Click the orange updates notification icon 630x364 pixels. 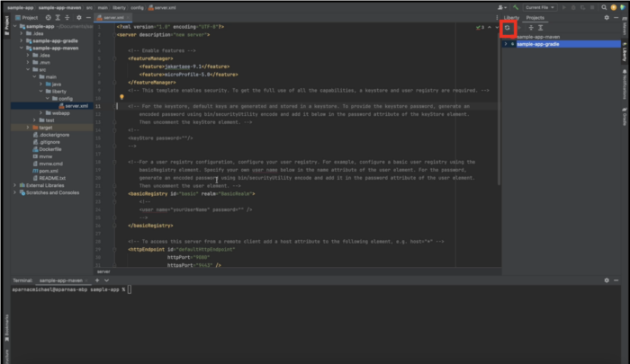click(x=614, y=7)
